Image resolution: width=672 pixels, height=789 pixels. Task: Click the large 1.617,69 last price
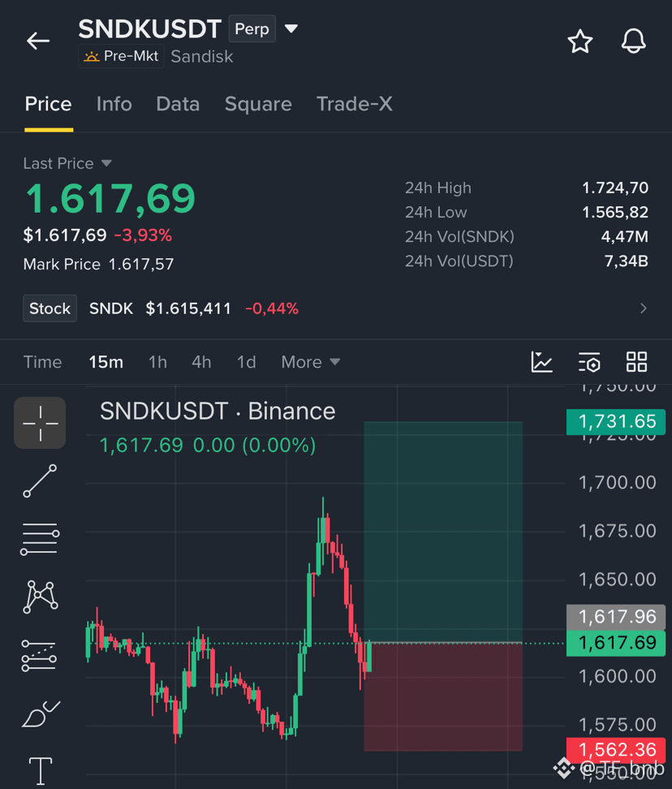(x=110, y=199)
